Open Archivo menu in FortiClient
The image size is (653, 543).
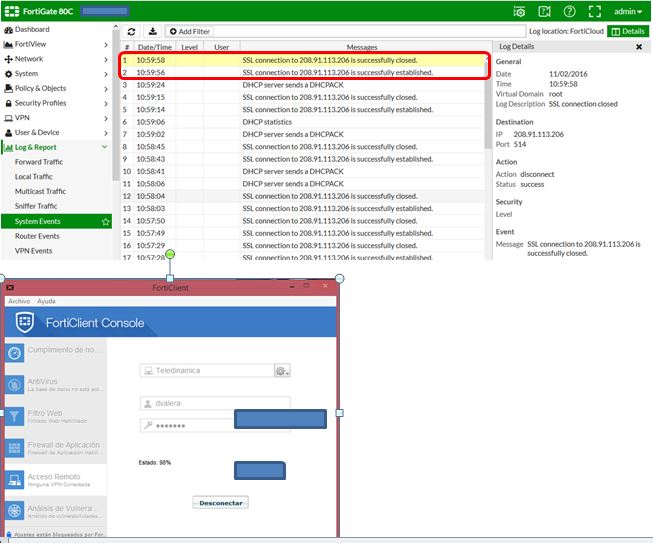pyautogui.click(x=19, y=301)
